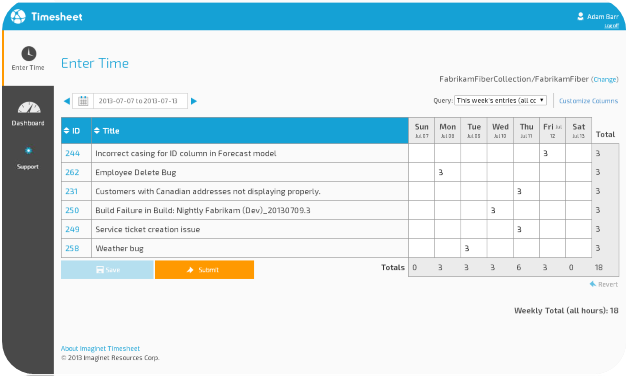The width and height of the screenshot is (626, 376).
Task: Select 'Customers with Canadian addresses' title
Action: [208, 192]
